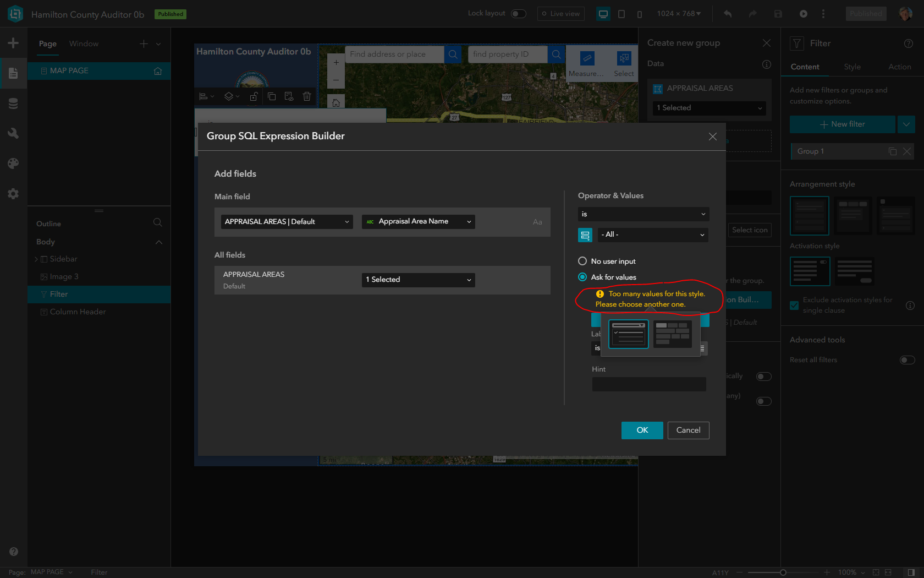The height and width of the screenshot is (578, 924).
Task: Uncheck Exclude activation styles for single clause
Action: 794,306
